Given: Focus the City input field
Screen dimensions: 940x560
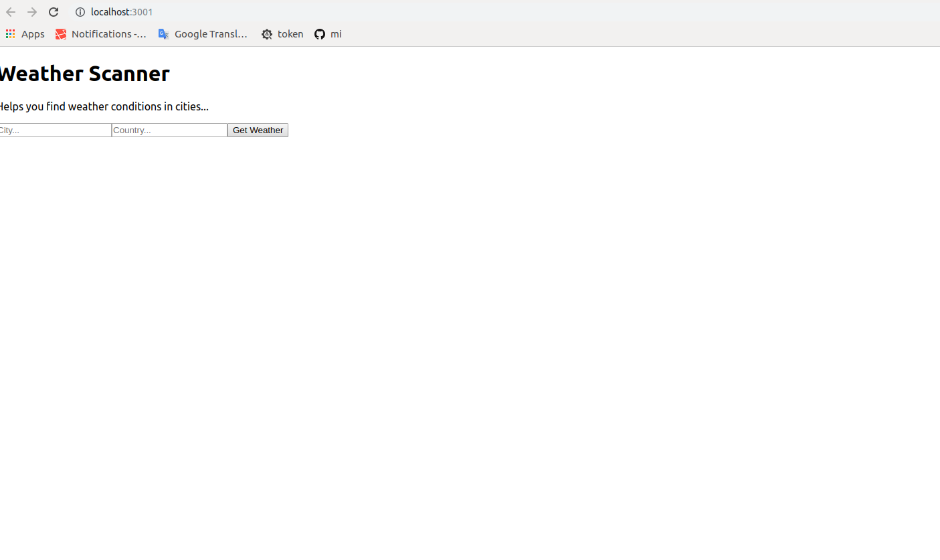Looking at the screenshot, I should [55, 130].
